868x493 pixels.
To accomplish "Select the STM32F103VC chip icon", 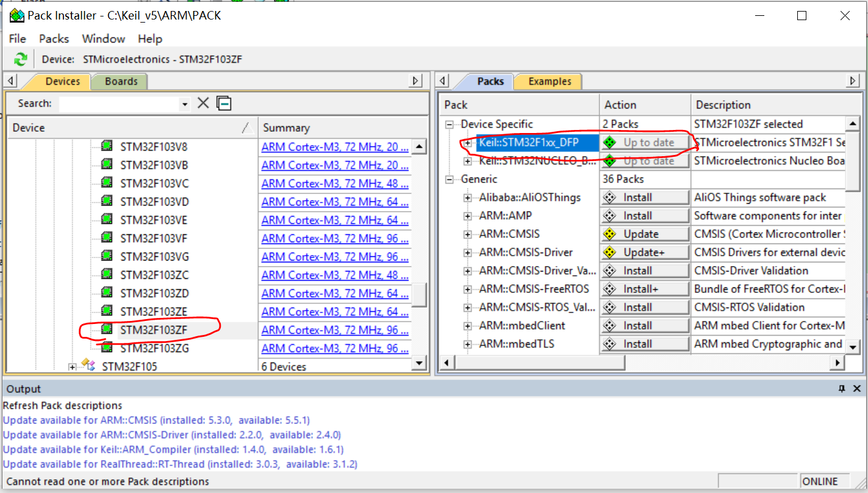I will [x=107, y=183].
